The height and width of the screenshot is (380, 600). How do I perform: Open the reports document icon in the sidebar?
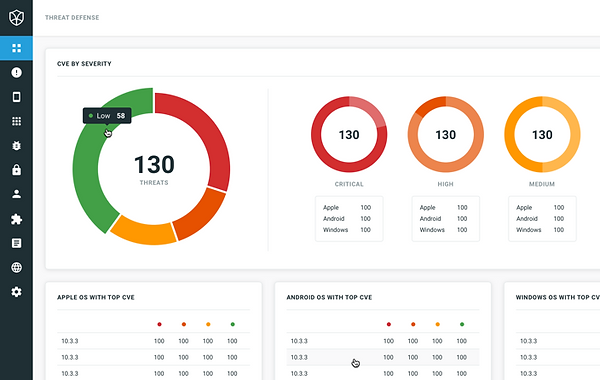point(16,243)
